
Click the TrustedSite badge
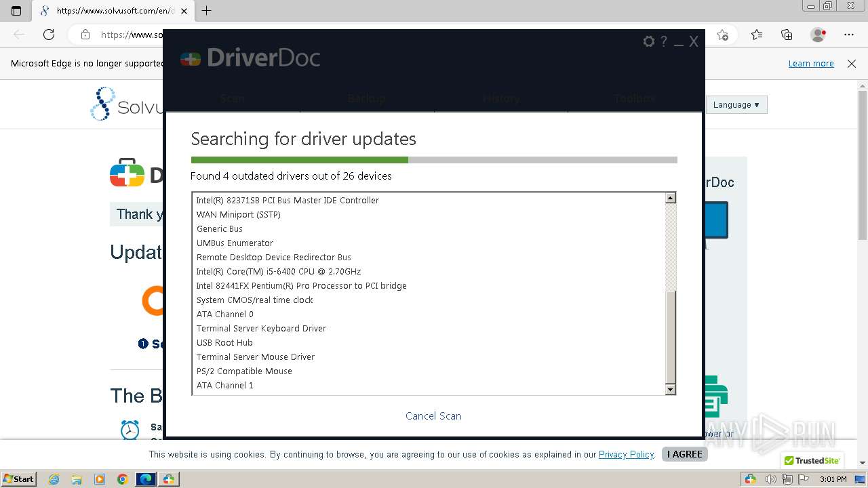[812, 461]
